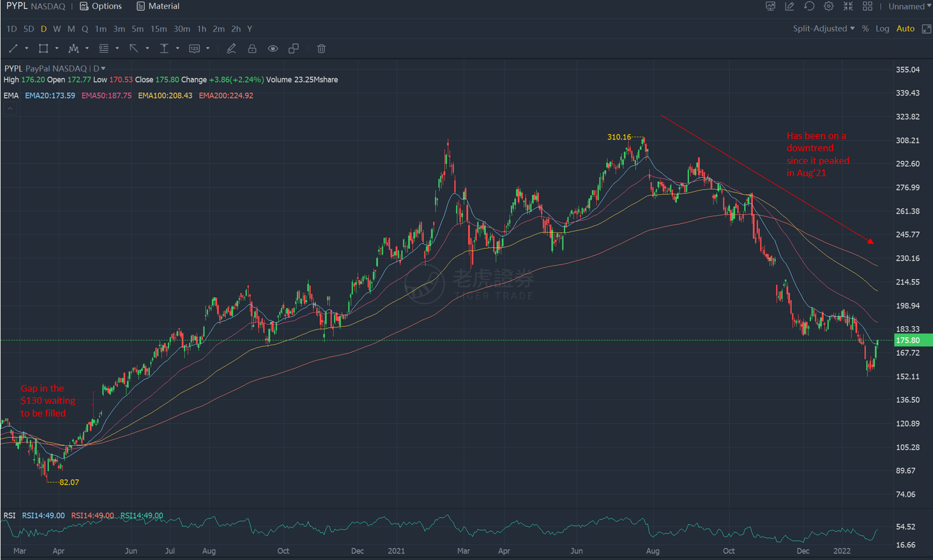The image size is (933, 560).
Task: Click the EMA100:208.43 legend value
Action: click(165, 96)
